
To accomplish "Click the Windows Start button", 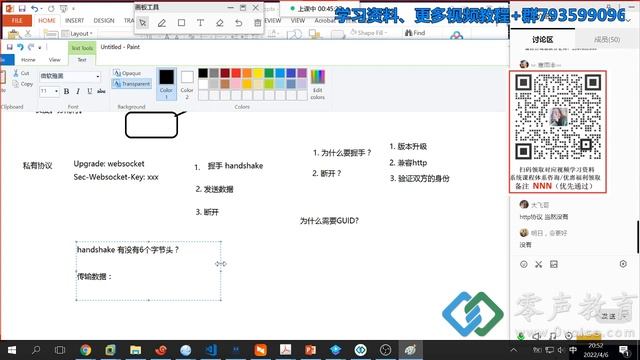I will point(12,350).
